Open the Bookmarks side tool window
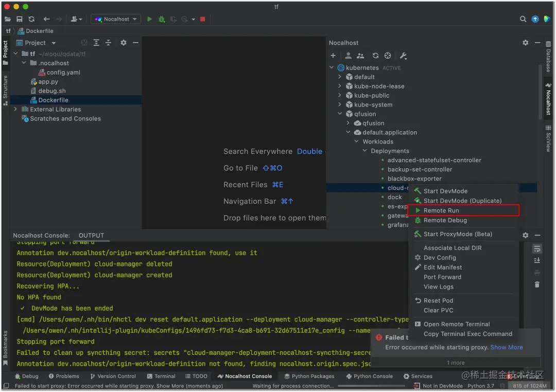Image resolution: width=556 pixels, height=392 pixels. point(5,347)
